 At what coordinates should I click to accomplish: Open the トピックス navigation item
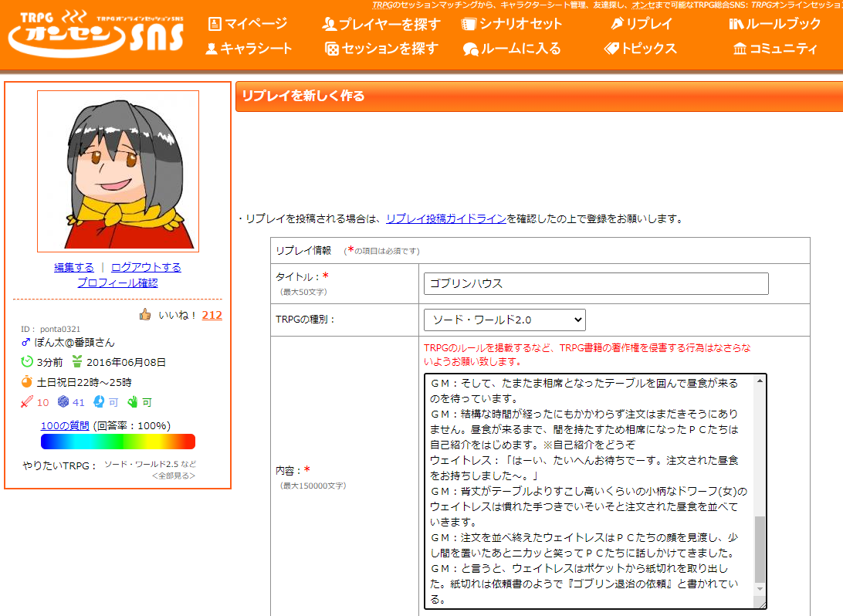(640, 49)
